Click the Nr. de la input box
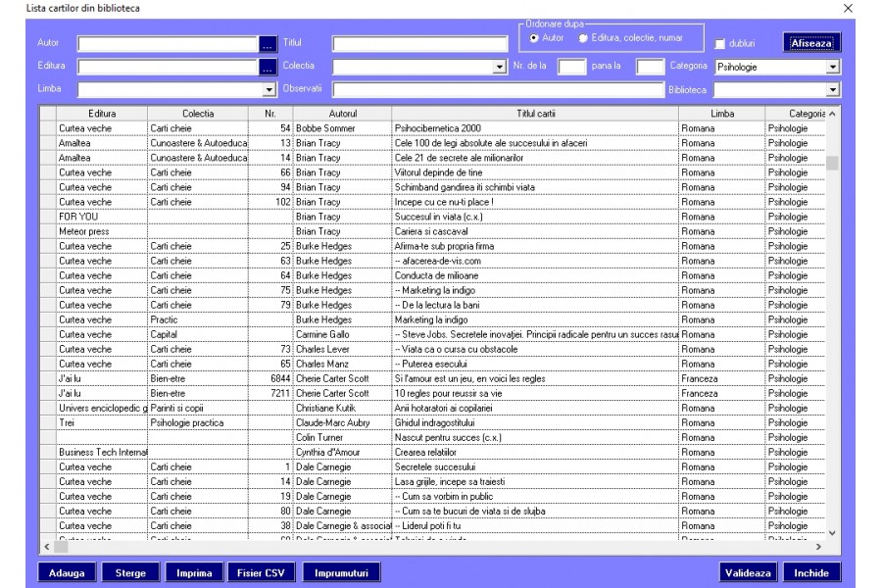 click(571, 67)
